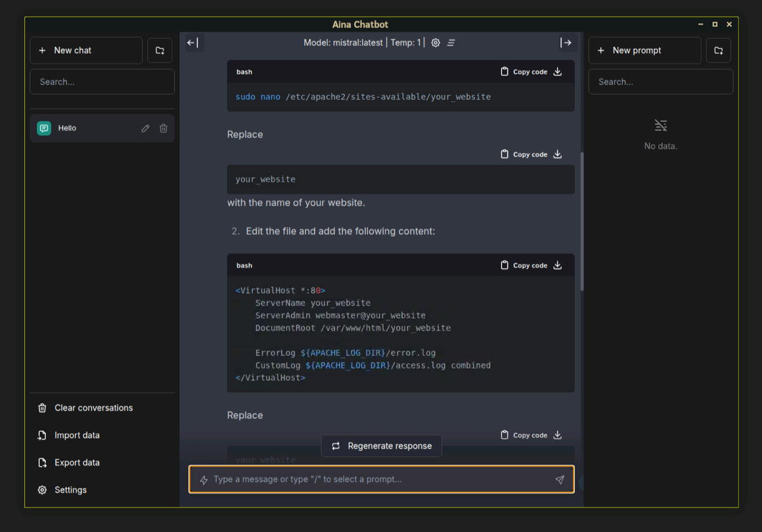Create new chat folder
762x532 pixels.
click(x=160, y=50)
